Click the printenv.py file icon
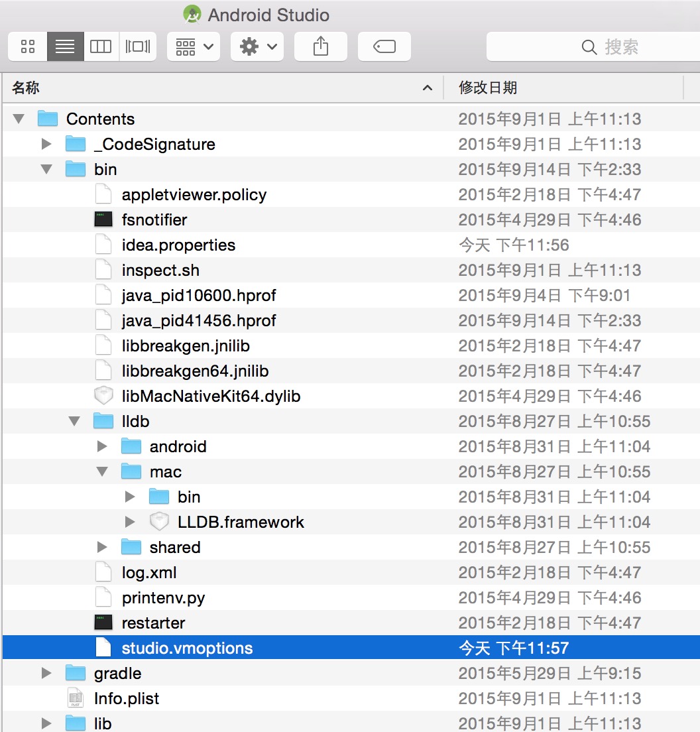This screenshot has height=732, width=700. coord(103,597)
